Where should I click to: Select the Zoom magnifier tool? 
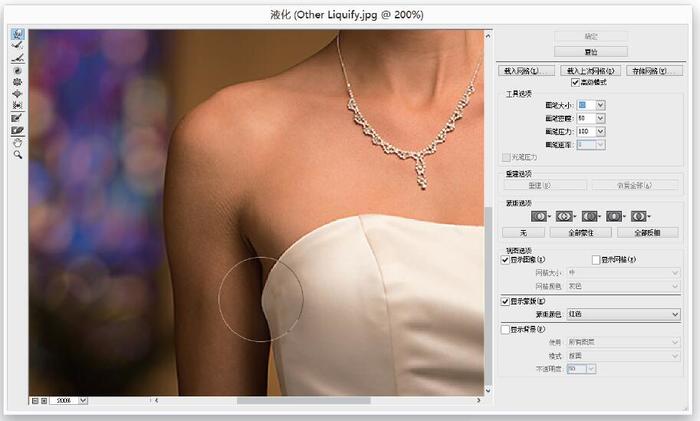click(18, 154)
